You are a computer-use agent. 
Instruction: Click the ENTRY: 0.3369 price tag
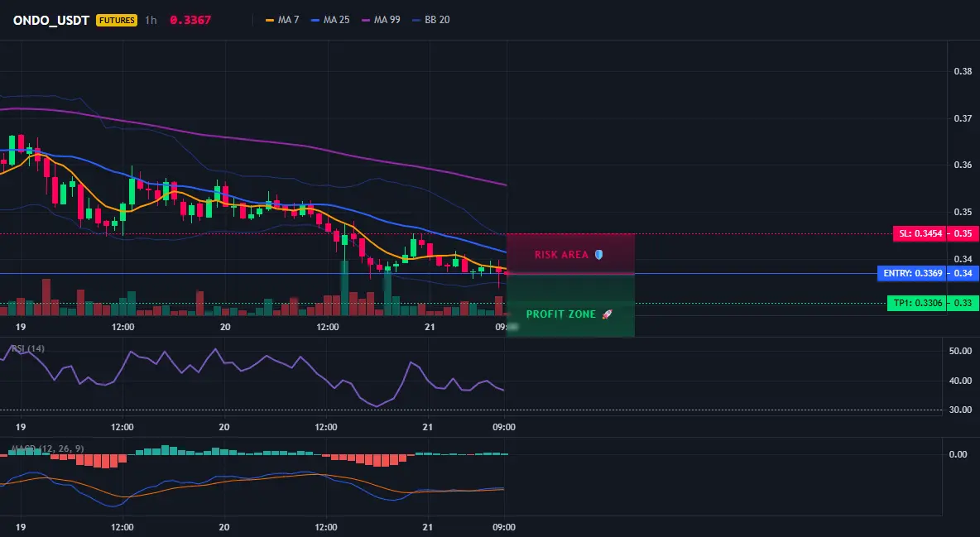pos(912,273)
